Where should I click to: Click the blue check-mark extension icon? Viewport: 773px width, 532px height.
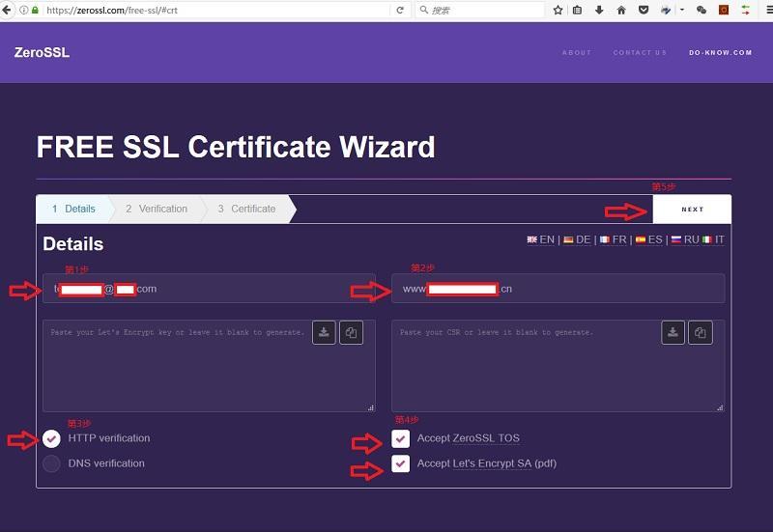pyautogui.click(x=666, y=10)
